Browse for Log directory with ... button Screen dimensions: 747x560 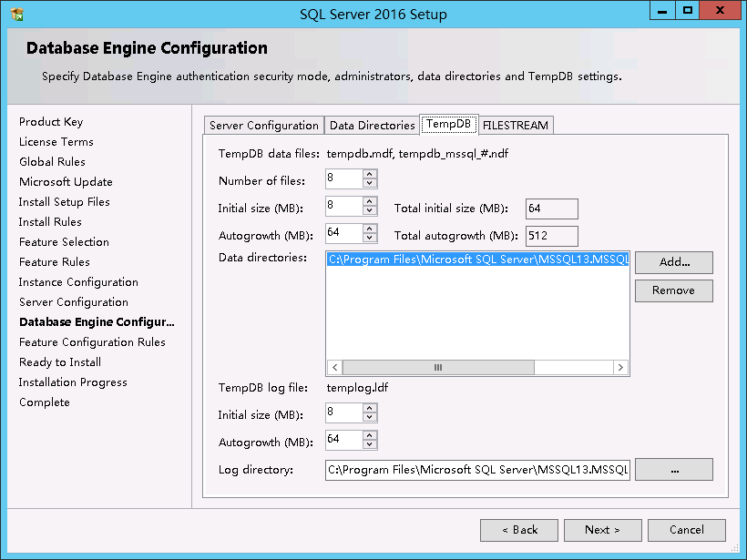[674, 470]
